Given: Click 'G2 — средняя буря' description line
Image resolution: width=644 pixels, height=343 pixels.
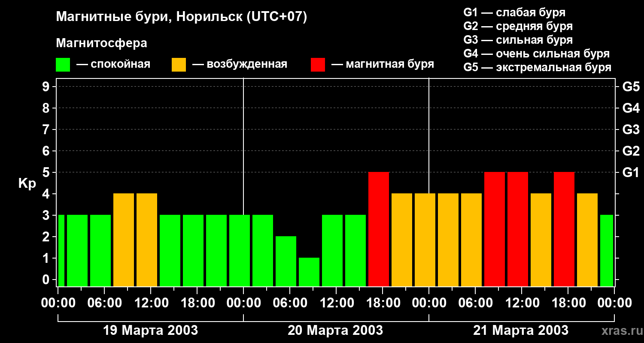Looking at the screenshot, I should [x=518, y=26].
